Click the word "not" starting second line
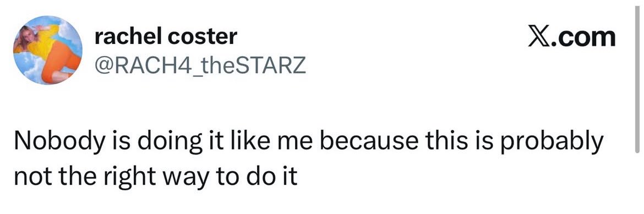Image resolution: width=644 pixels, height=214 pixels. pos(30,178)
